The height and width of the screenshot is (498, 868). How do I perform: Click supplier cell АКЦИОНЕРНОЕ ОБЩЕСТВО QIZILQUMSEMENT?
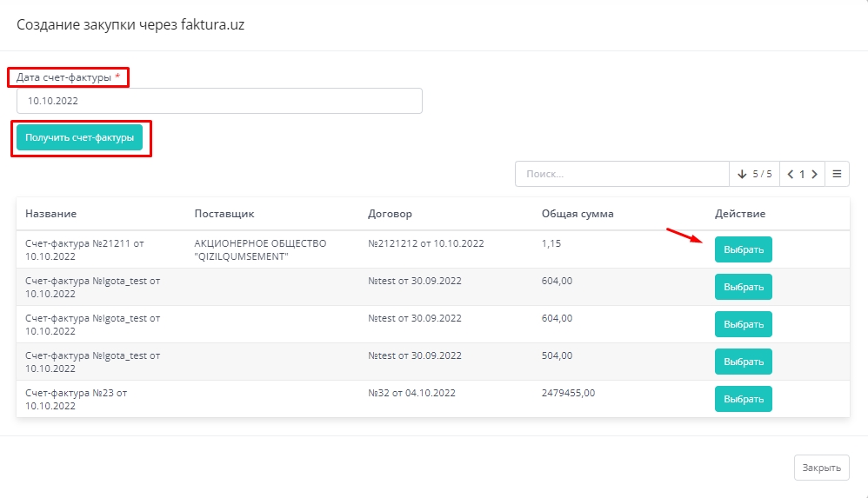pyautogui.click(x=260, y=250)
